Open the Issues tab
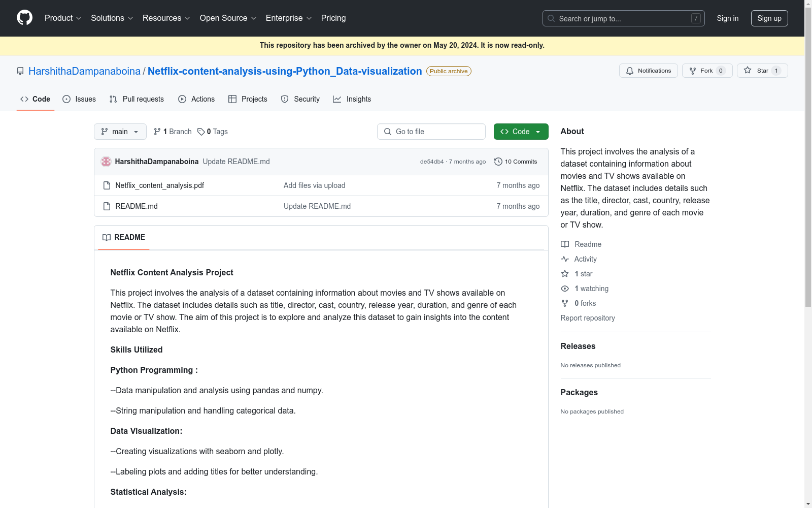The image size is (812, 508). click(x=79, y=99)
